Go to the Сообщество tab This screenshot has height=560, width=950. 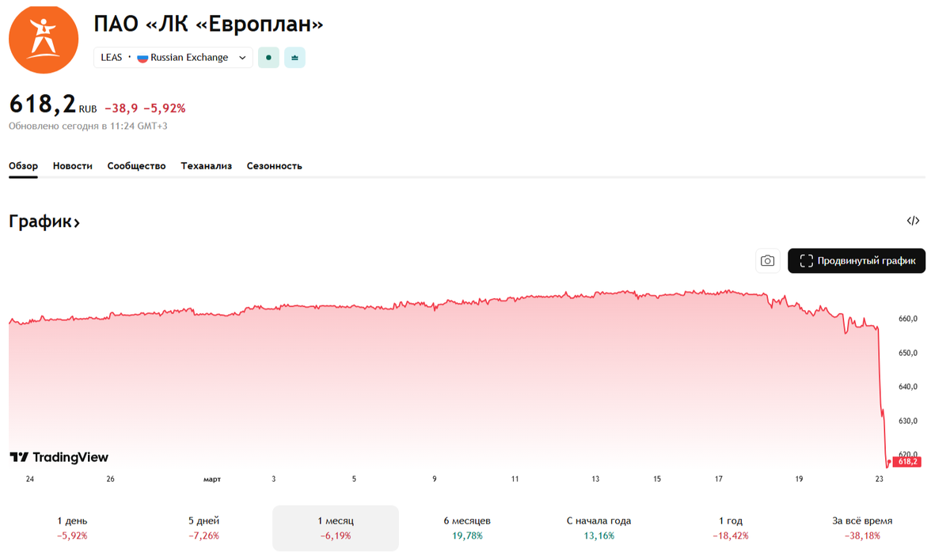(x=136, y=166)
